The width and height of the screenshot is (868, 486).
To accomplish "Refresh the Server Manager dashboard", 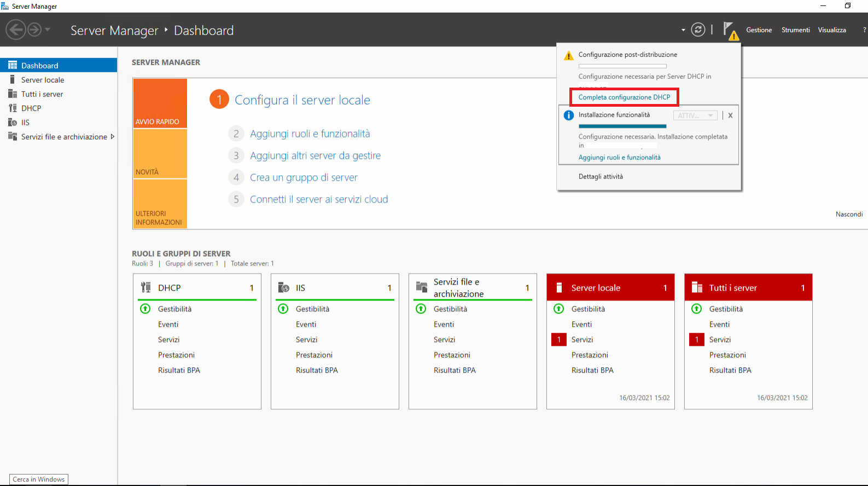I will 698,30.
